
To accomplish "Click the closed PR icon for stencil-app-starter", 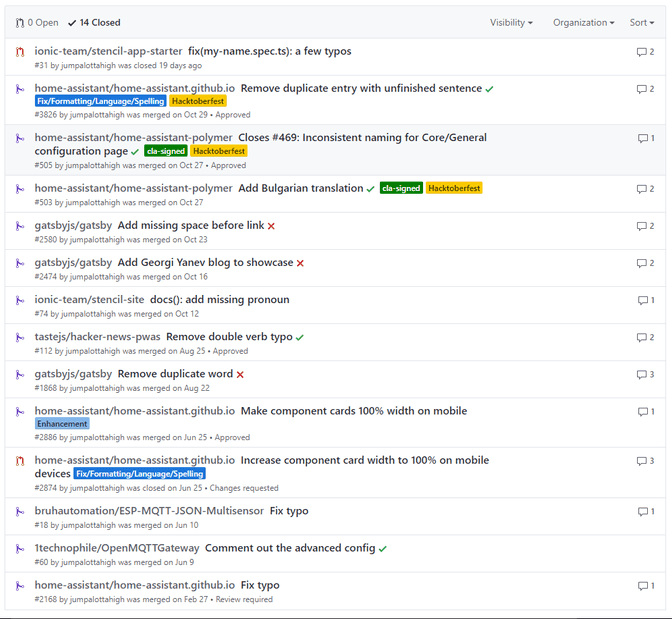I will click(x=19, y=51).
